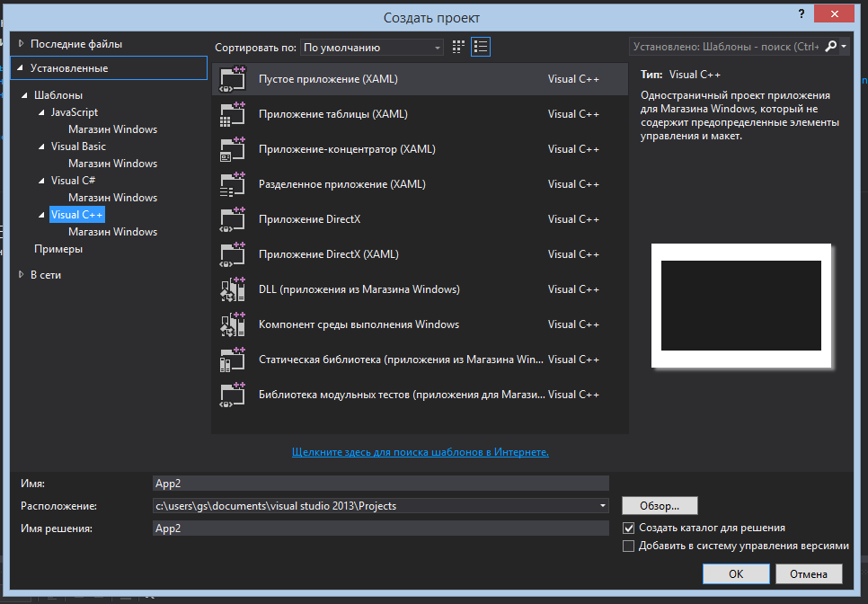The width and height of the screenshot is (868, 604).
Task: Toggle Создать каталог для решения checkbox
Action: pyautogui.click(x=628, y=528)
